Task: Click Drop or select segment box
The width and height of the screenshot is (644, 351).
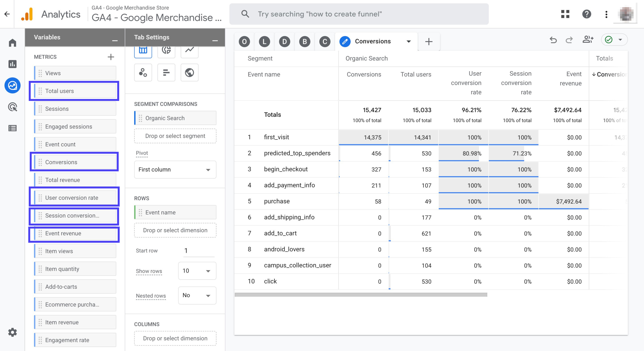Action: pos(175,136)
